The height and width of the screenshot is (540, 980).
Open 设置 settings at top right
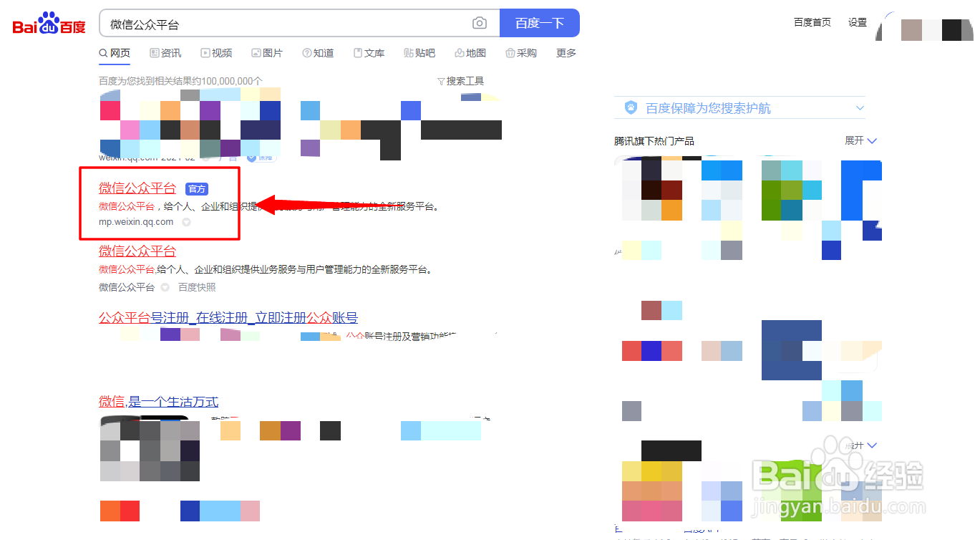[x=857, y=21]
